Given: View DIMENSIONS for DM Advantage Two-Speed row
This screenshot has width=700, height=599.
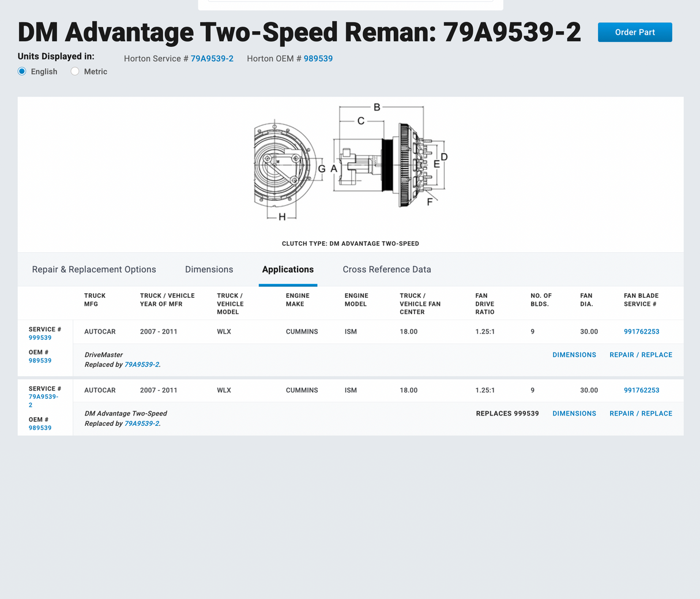Looking at the screenshot, I should click(574, 413).
